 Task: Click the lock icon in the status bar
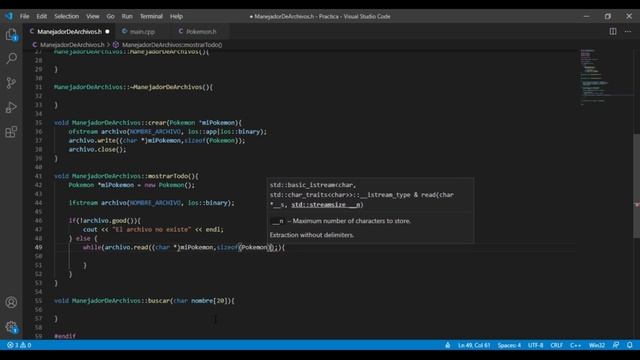[448, 345]
